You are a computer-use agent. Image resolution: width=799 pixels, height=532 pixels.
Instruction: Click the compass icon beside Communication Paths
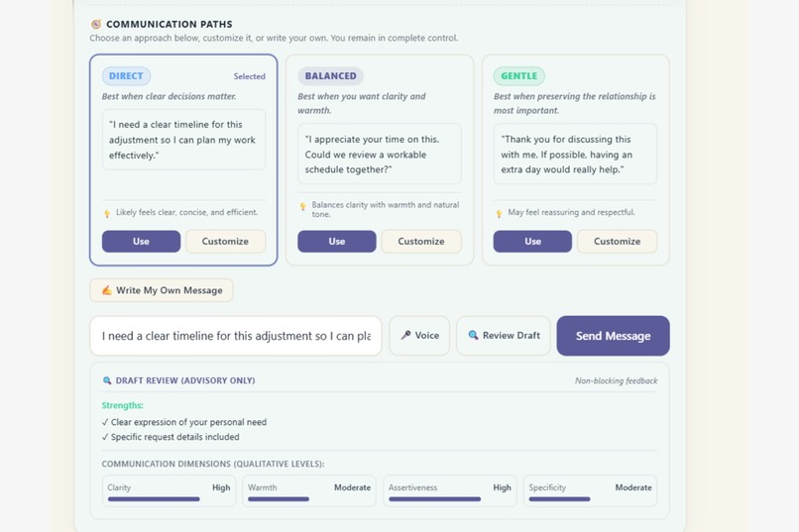coord(96,24)
